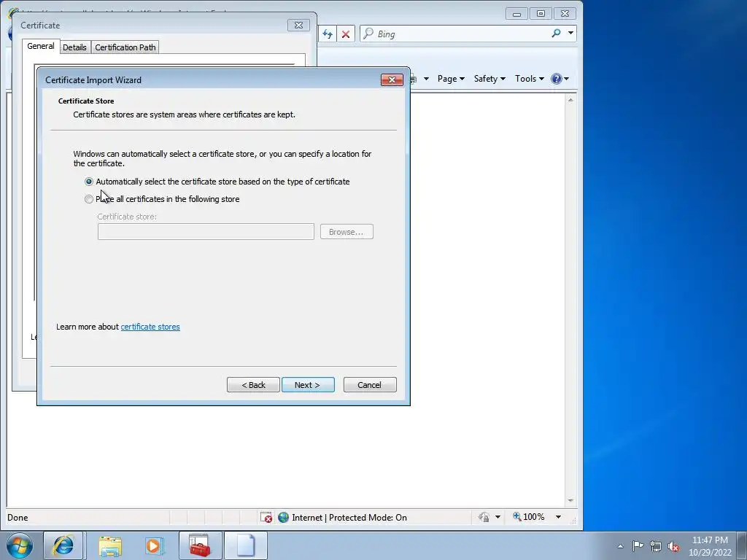Image resolution: width=747 pixels, height=560 pixels.
Task: Expand the Print dropdown arrow in IE toolbar
Action: click(x=426, y=79)
